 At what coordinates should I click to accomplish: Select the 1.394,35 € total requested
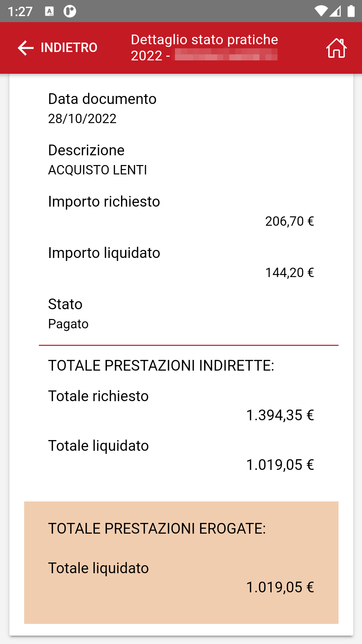click(280, 415)
